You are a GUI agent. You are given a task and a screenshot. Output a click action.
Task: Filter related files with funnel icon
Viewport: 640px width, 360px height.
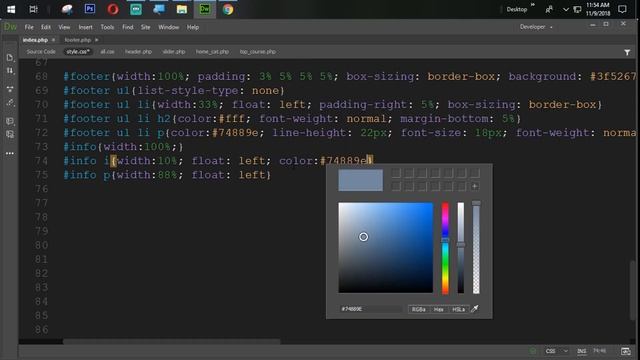click(x=627, y=52)
